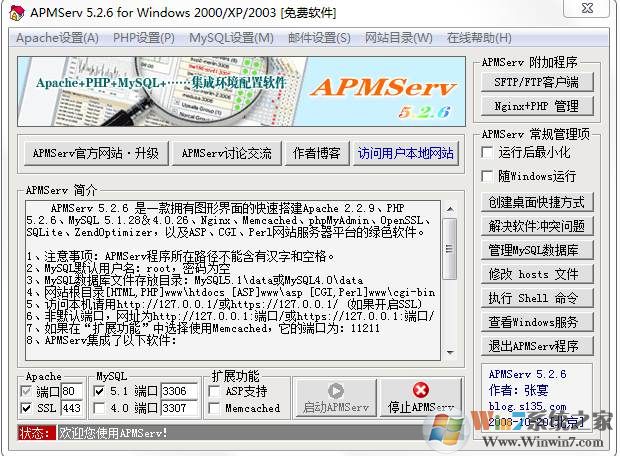Open Nginx+PHP 管理
Viewport: 620px width, 456px height.
(x=537, y=106)
